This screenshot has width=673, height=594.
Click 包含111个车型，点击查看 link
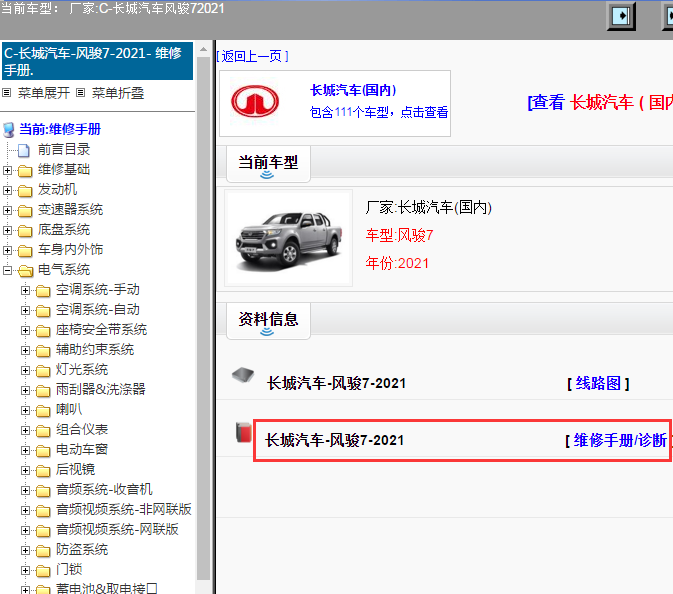pyautogui.click(x=379, y=112)
